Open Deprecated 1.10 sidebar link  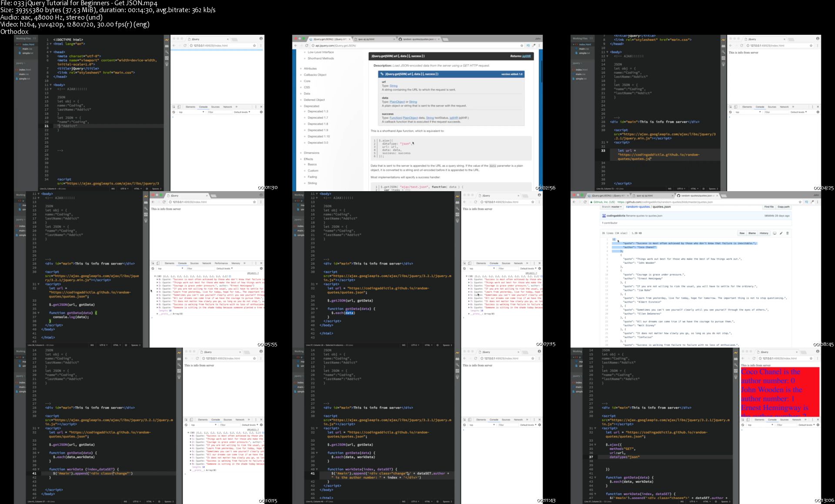point(319,136)
